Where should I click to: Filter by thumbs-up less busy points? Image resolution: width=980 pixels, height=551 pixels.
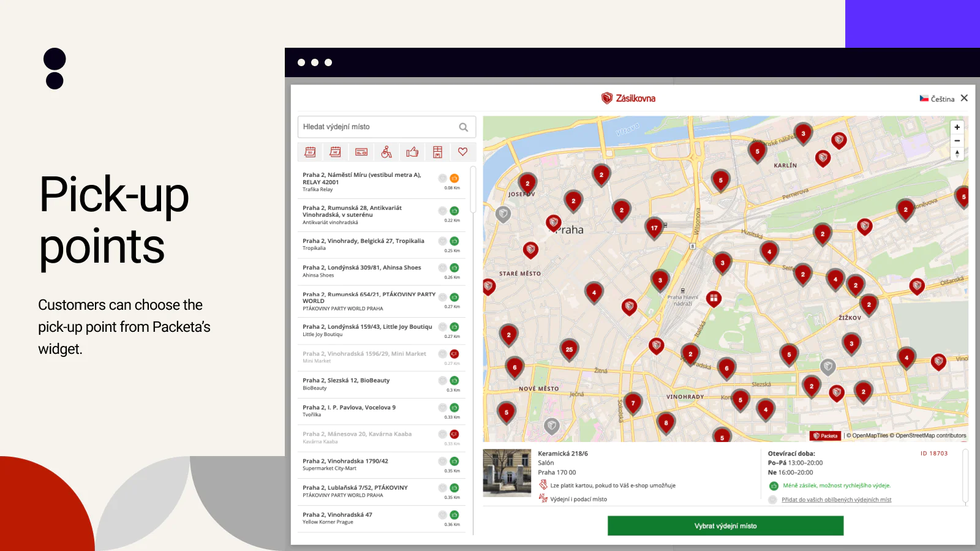coord(412,152)
